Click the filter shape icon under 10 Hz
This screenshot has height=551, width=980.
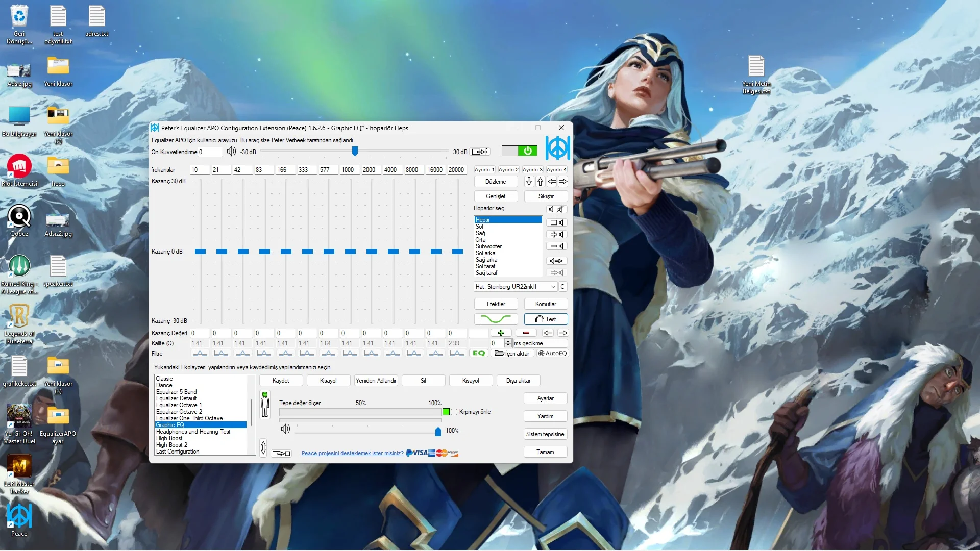tap(200, 354)
